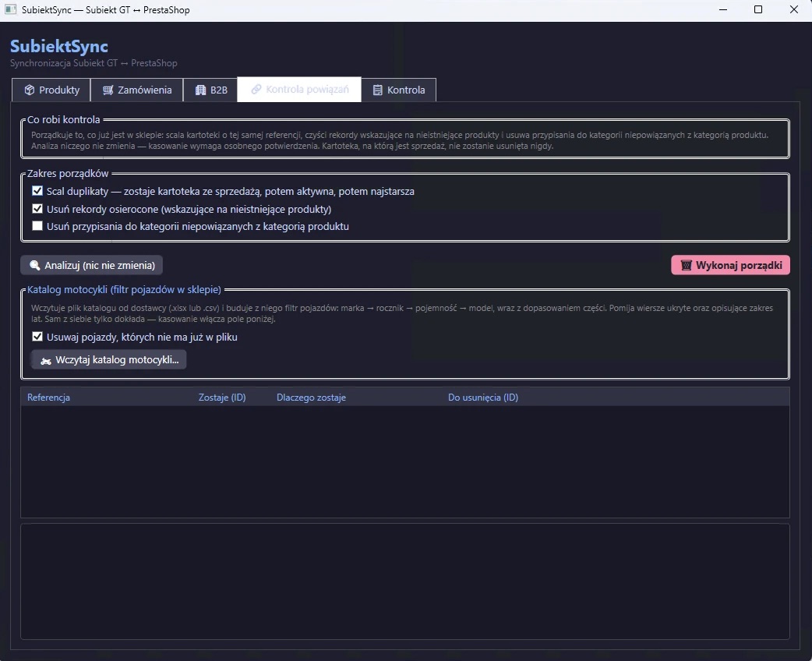The width and height of the screenshot is (812, 661).
Task: Sort by the Referencja column header
Action: point(48,398)
